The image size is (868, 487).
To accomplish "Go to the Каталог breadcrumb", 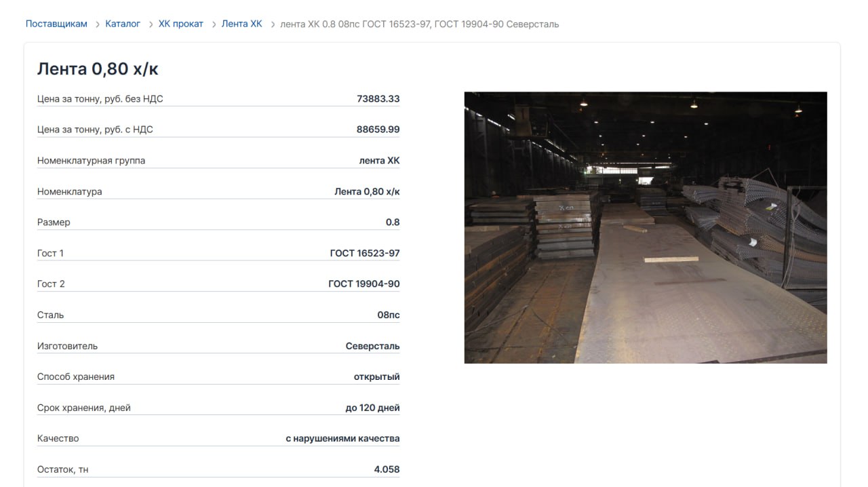I will coord(123,24).
